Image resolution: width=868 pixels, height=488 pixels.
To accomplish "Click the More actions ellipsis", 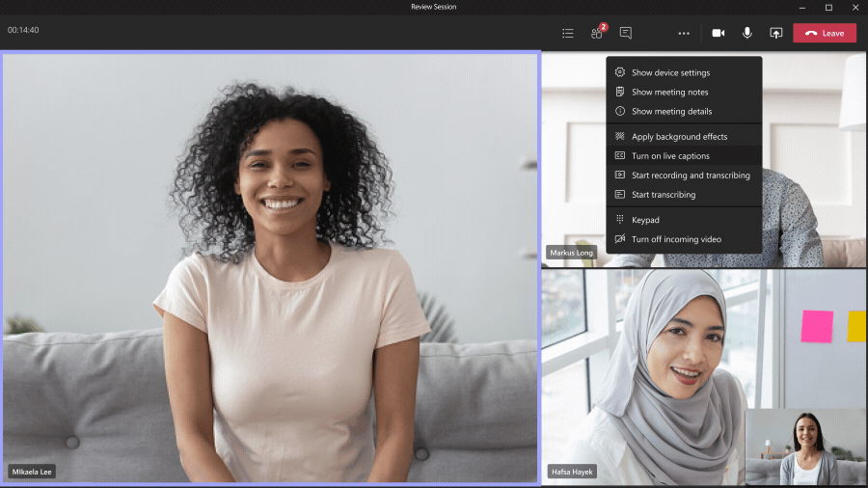I will (x=684, y=33).
